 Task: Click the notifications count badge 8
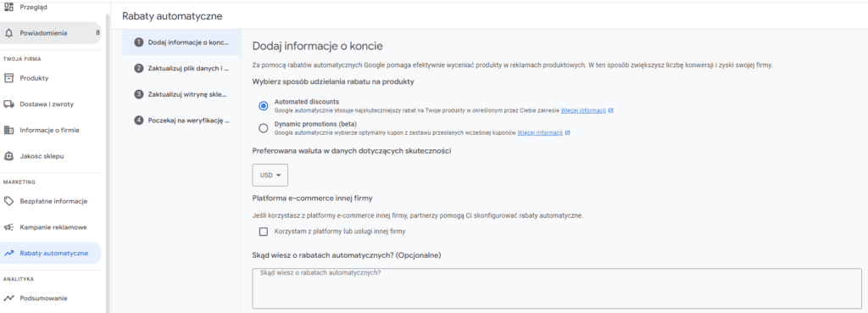(x=98, y=33)
